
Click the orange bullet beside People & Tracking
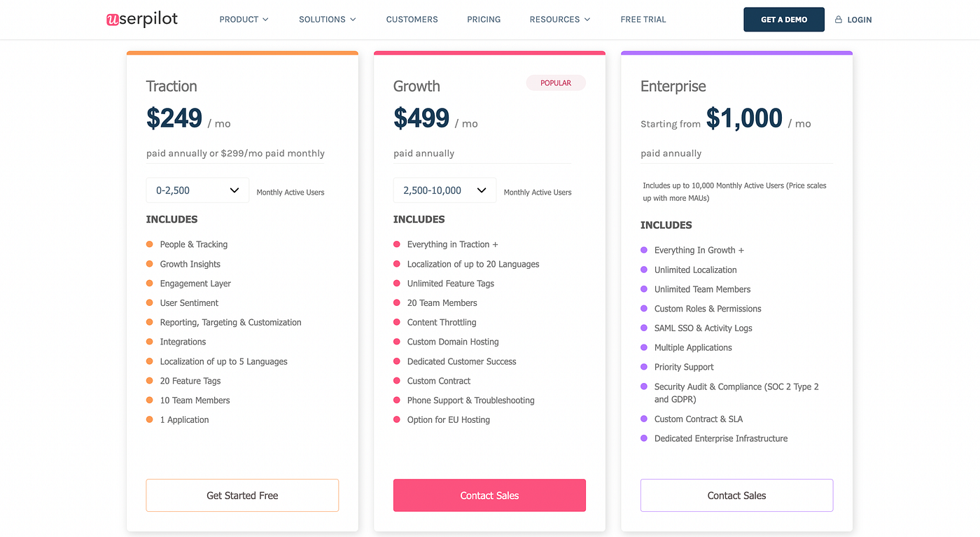(x=150, y=244)
